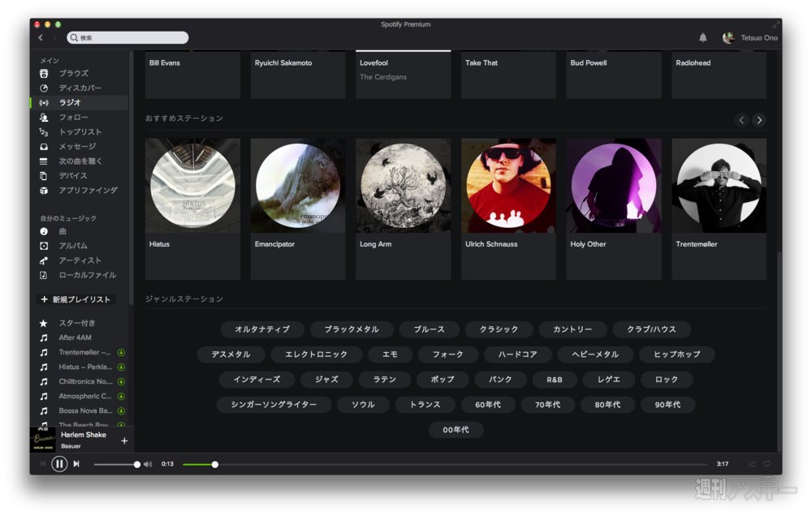Screen dimensions: 812x516
Task: Open the Trentemøller playlist in sidebar
Action: (x=84, y=352)
